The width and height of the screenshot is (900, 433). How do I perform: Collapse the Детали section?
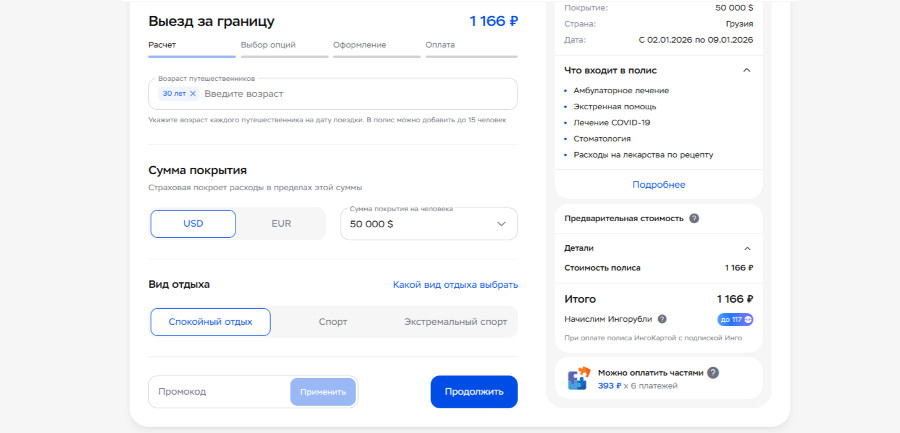pyautogui.click(x=746, y=248)
